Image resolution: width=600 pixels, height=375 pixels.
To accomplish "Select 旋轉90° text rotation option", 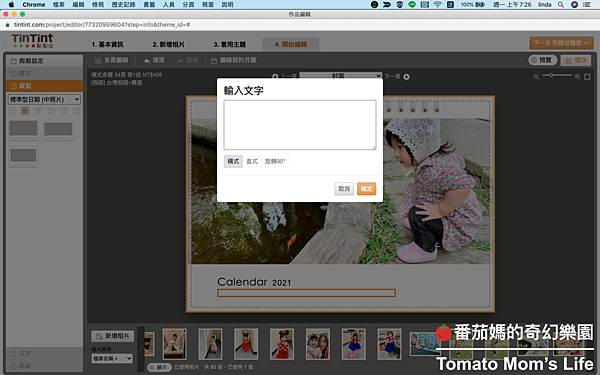I will point(275,161).
